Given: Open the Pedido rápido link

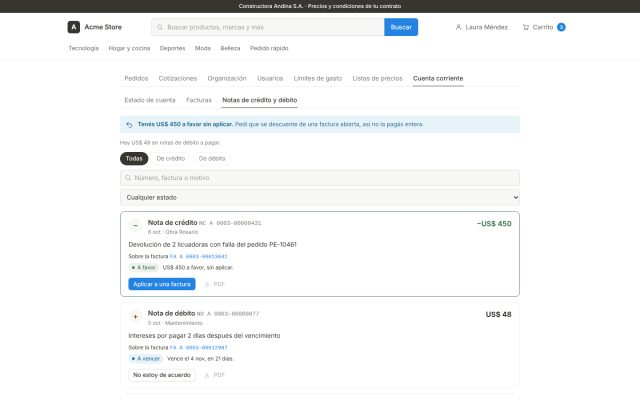Looking at the screenshot, I should (269, 48).
